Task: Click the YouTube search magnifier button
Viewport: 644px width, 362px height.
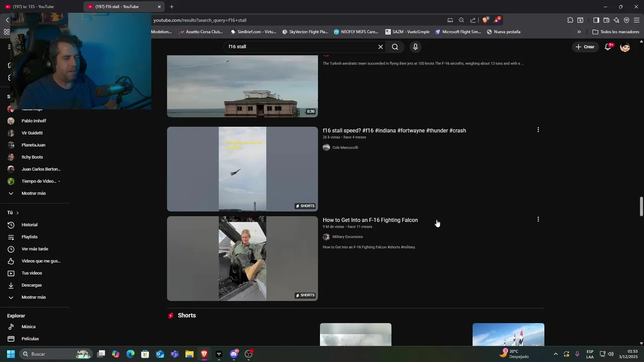Action: [x=395, y=47]
